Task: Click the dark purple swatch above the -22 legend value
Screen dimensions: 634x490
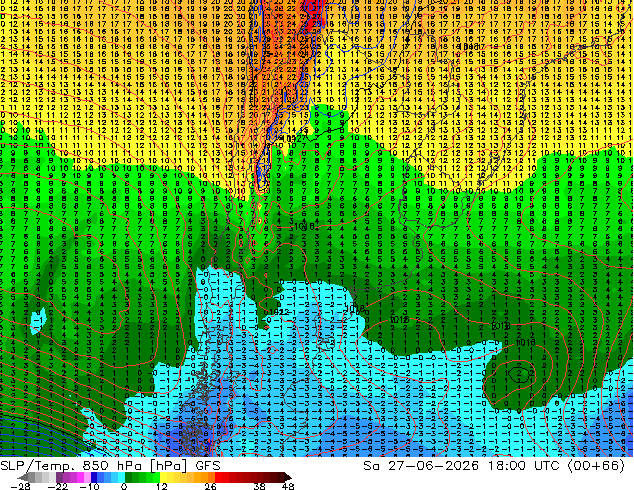Action: [x=59, y=477]
